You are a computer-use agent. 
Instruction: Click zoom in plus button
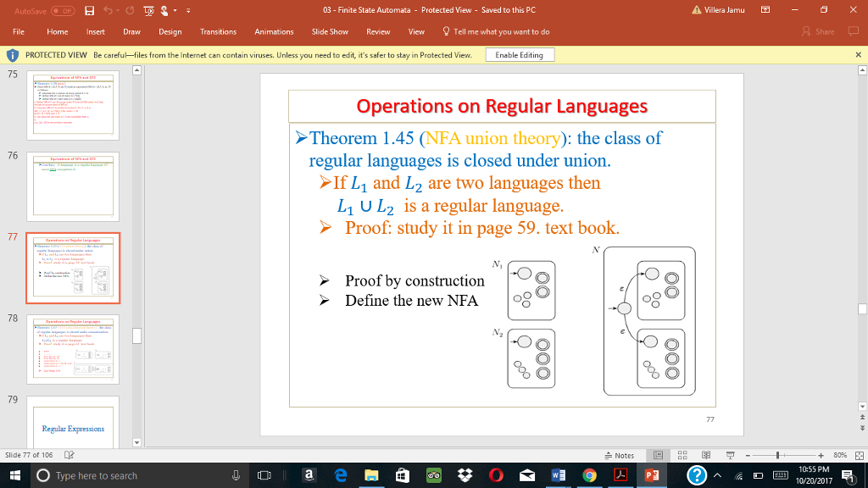click(821, 455)
